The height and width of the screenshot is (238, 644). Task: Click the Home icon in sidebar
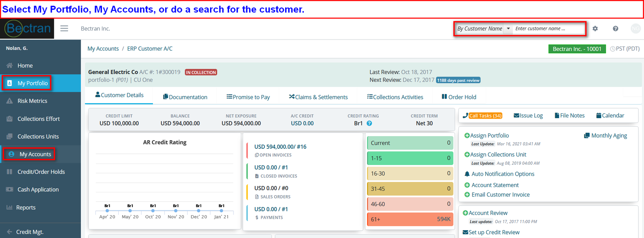point(9,66)
